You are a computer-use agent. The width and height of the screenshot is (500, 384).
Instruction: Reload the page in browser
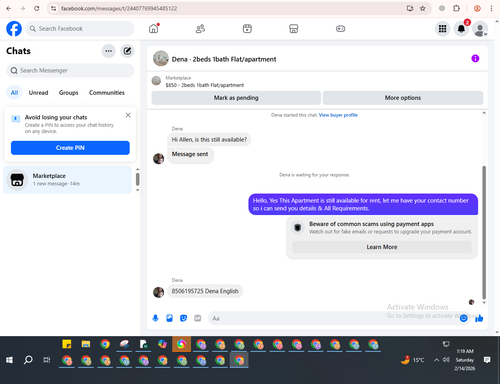pyautogui.click(x=37, y=8)
